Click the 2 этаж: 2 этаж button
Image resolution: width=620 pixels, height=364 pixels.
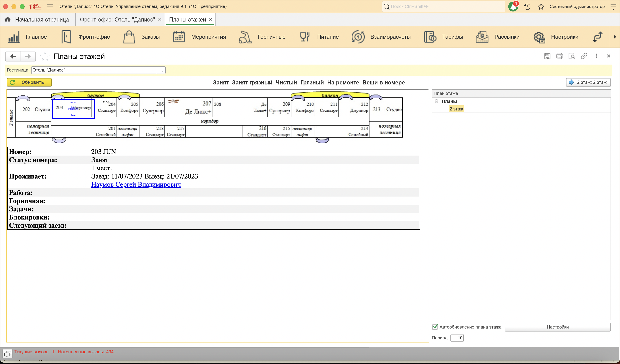click(588, 82)
